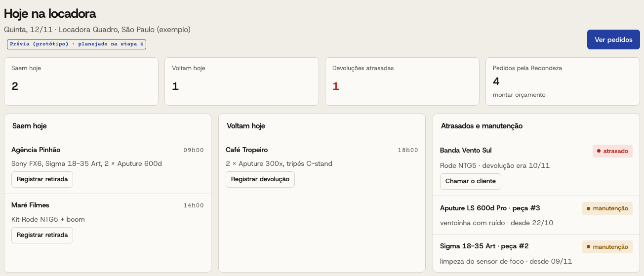The width and height of the screenshot is (644, 276).
Task: Click the Ver pedidos button
Action: coord(613,39)
